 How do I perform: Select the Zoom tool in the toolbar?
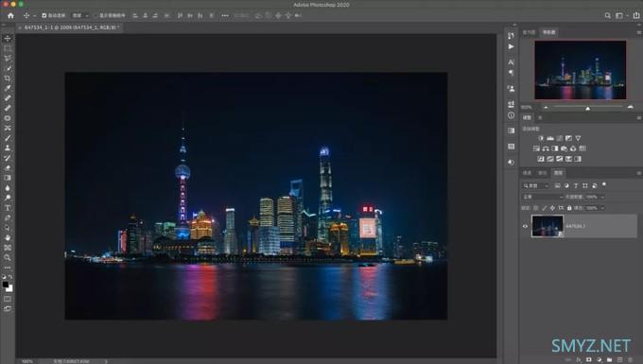(8, 257)
